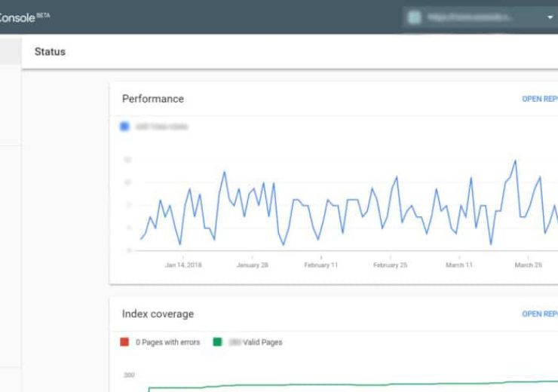This screenshot has height=392, width=558.
Task: Click the 200 axis value in Index coverage
Action: point(129,375)
